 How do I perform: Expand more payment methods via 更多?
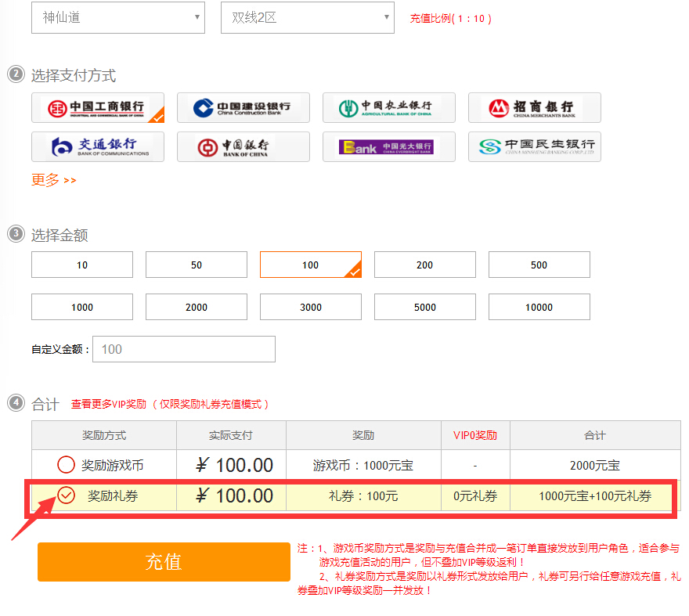(x=53, y=180)
